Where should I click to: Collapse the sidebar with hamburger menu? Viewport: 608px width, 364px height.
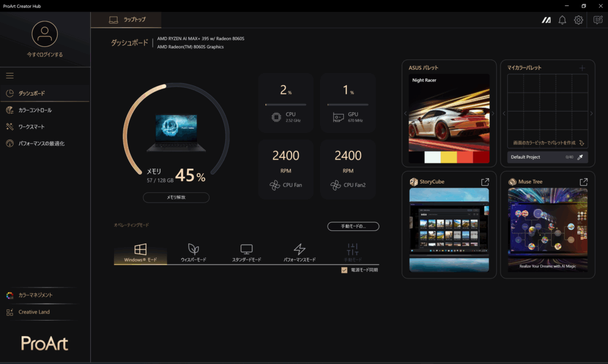tap(9, 75)
